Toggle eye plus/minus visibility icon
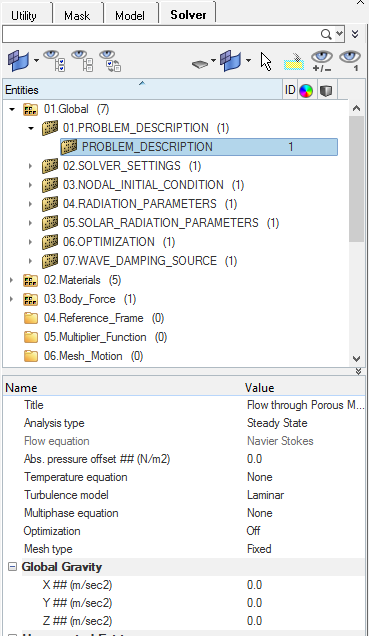The image size is (369, 636). [x=322, y=61]
